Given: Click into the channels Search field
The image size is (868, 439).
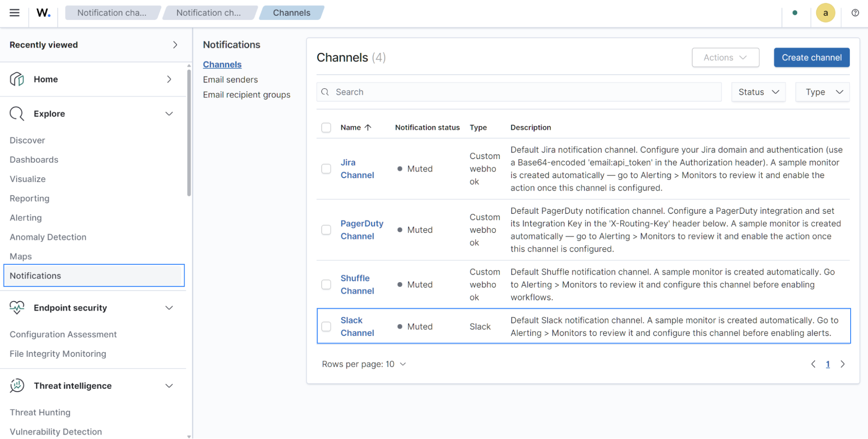Looking at the screenshot, I should point(519,92).
